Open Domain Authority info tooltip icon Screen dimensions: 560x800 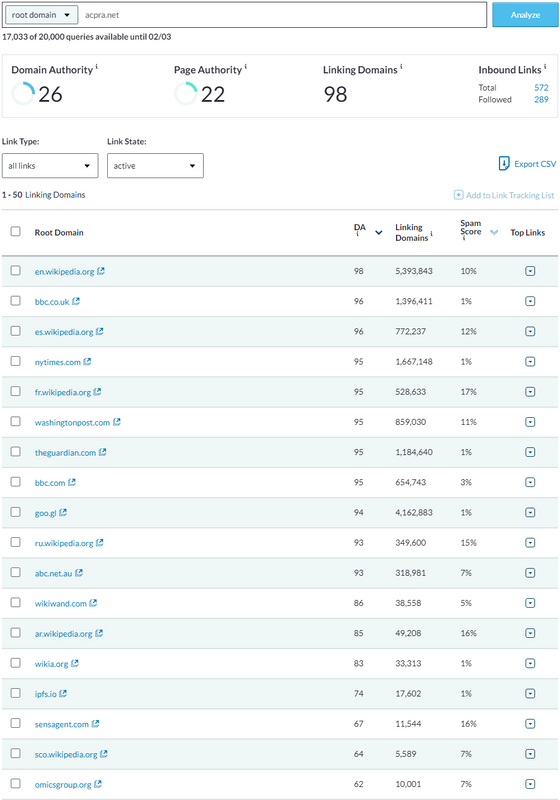[97, 66]
